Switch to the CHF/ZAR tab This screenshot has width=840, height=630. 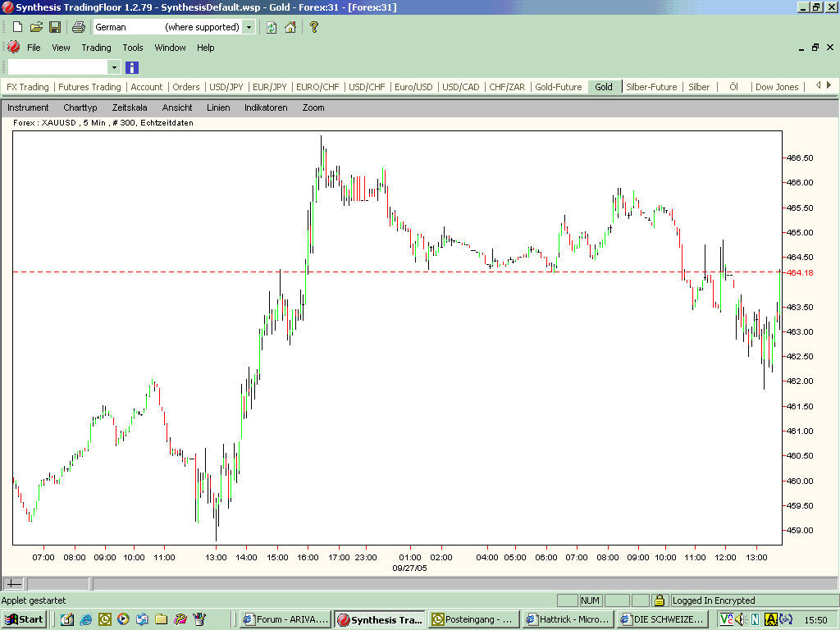point(507,87)
